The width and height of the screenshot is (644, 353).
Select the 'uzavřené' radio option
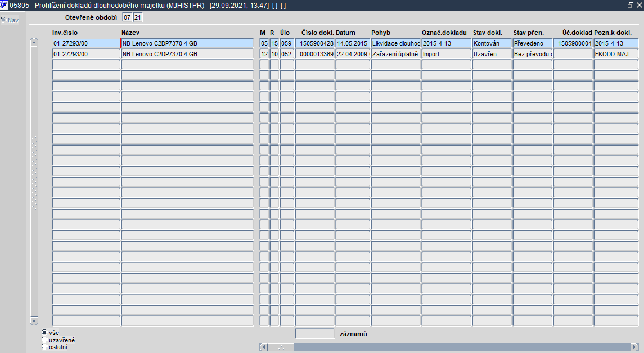[x=44, y=340]
